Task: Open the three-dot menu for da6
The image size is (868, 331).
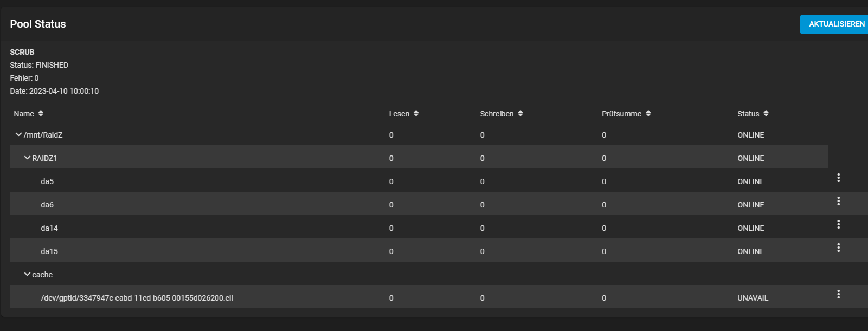Action: (x=838, y=201)
